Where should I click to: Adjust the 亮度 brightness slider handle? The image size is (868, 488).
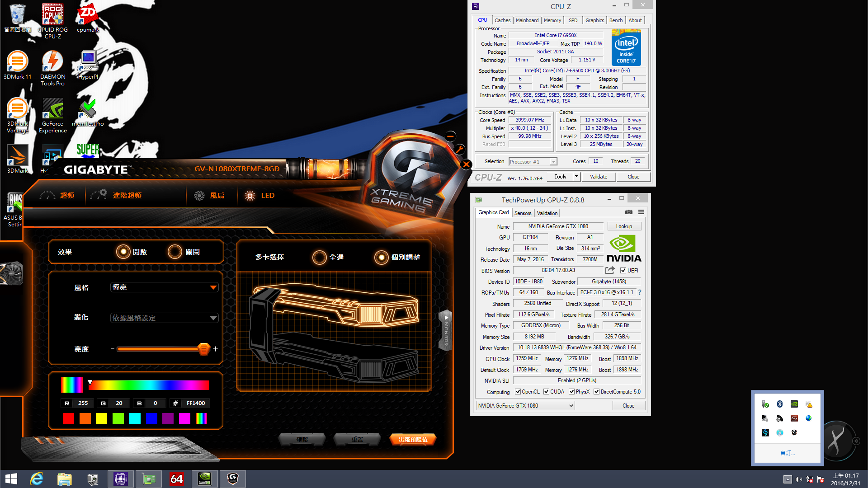coord(204,349)
